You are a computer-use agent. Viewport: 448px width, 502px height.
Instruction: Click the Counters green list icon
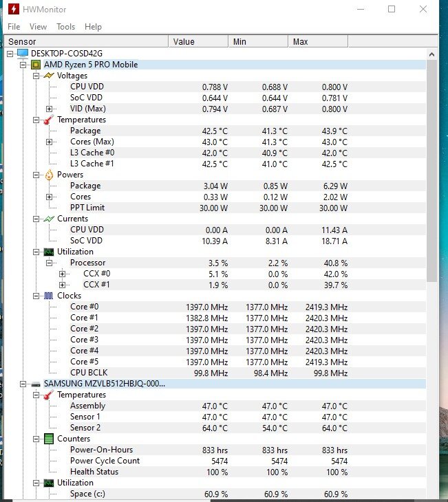49,439
